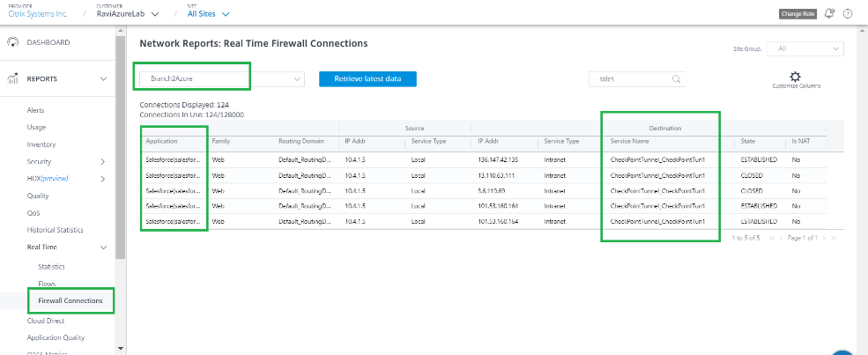Go to previous page arrow
Screen dimensions: 868x355
pos(781,238)
